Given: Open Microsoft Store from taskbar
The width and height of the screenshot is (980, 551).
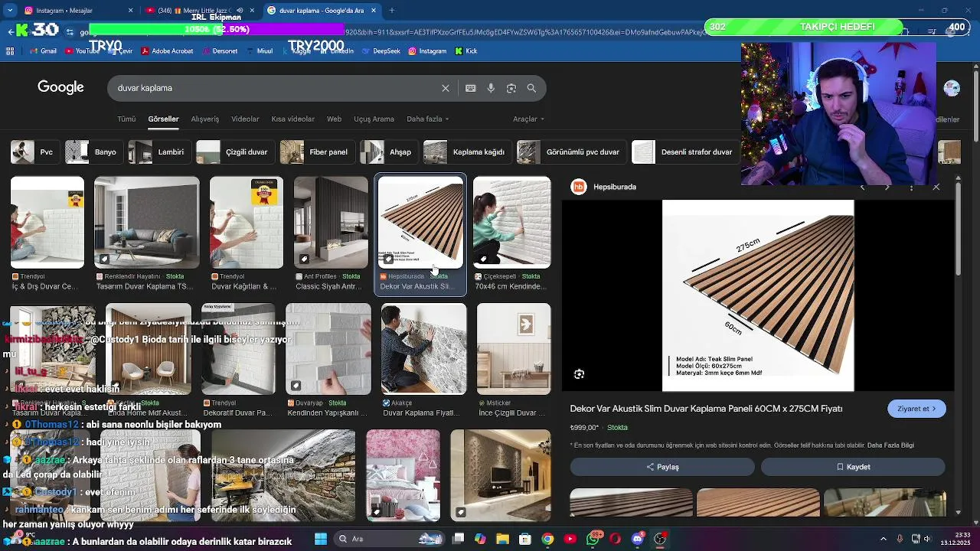Looking at the screenshot, I should click(x=525, y=539).
